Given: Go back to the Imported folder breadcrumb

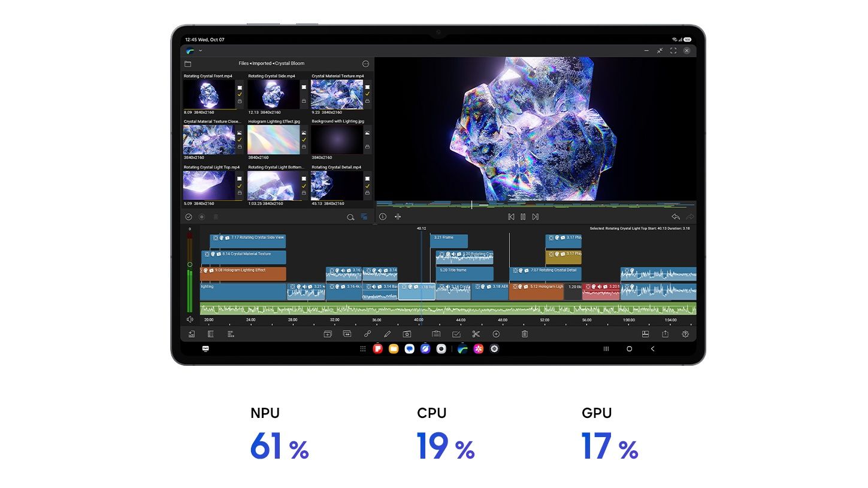Looking at the screenshot, I should pyautogui.click(x=262, y=63).
